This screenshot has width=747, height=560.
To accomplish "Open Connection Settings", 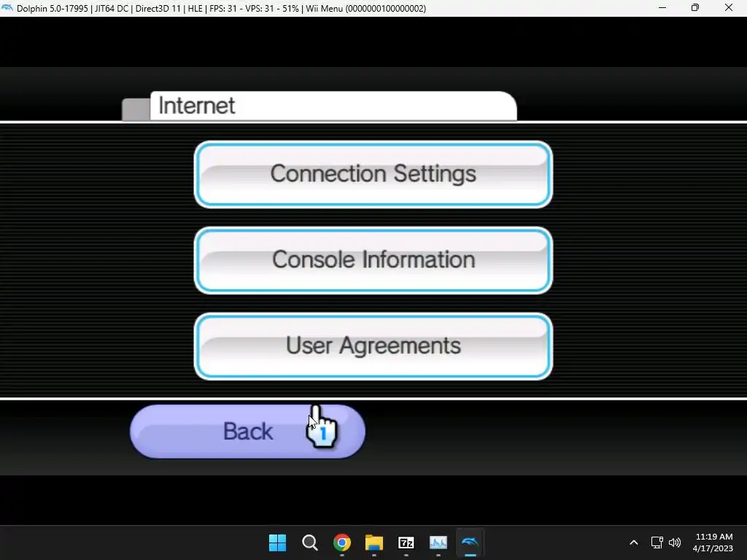I will 373,174.
